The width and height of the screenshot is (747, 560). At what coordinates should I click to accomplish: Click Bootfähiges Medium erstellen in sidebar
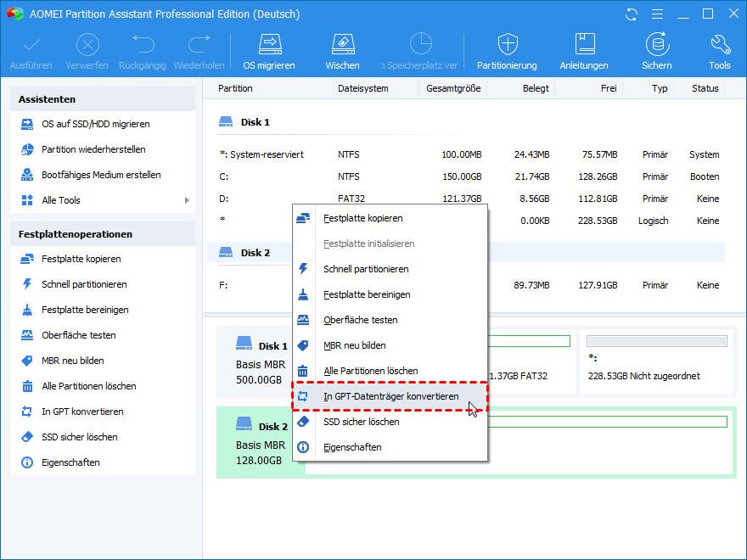pyautogui.click(x=101, y=175)
